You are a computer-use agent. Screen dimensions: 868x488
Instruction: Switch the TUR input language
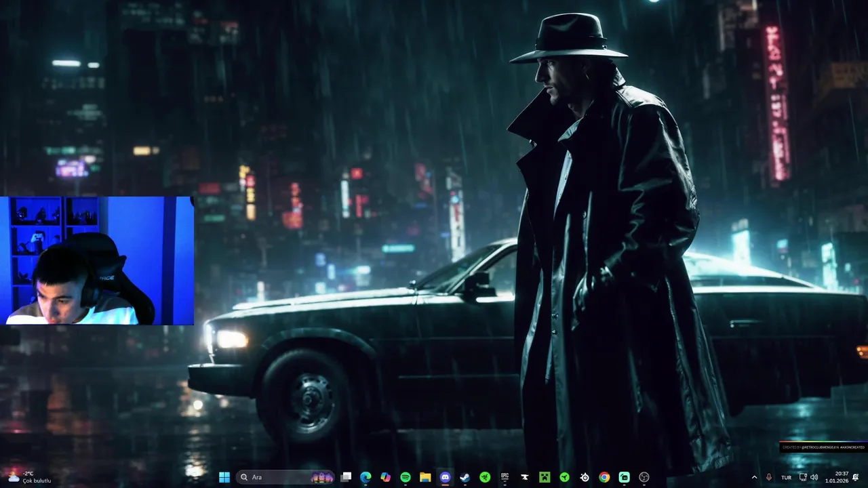coord(786,477)
